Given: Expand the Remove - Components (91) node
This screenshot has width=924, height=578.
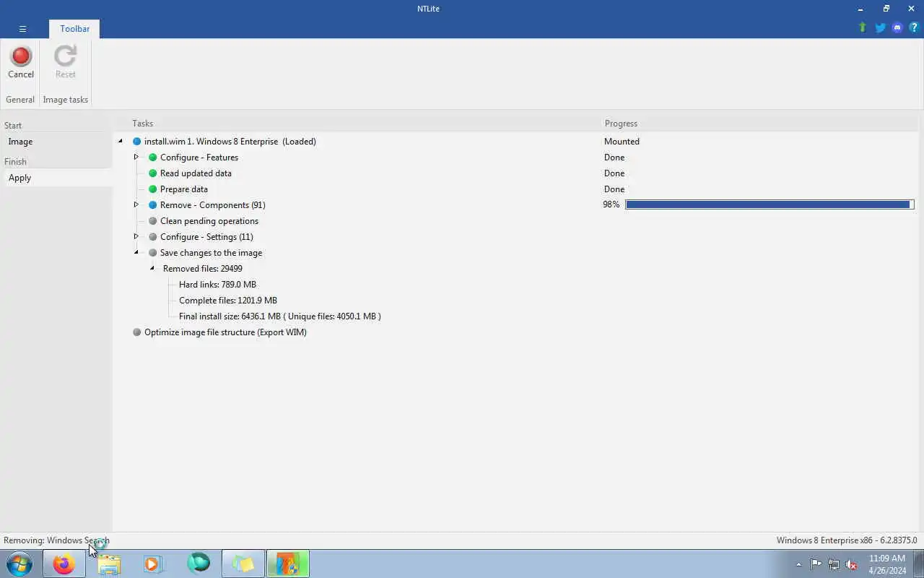Looking at the screenshot, I should (x=136, y=204).
